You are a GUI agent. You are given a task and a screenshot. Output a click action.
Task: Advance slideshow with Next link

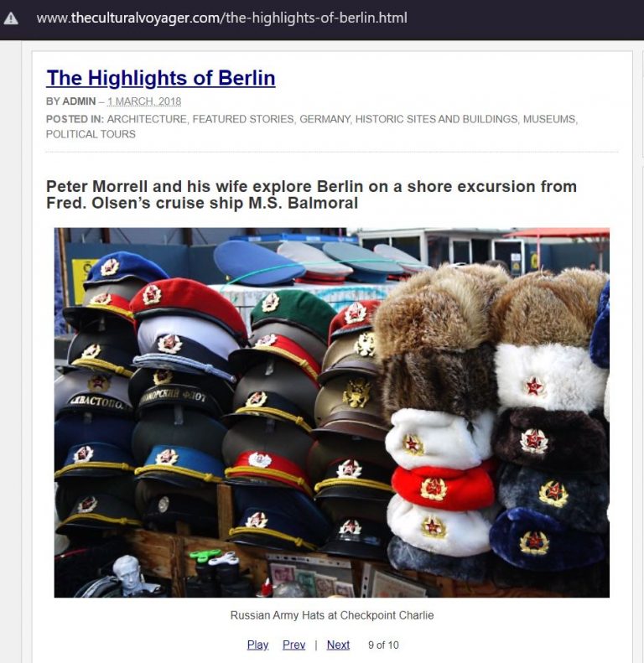coord(338,645)
